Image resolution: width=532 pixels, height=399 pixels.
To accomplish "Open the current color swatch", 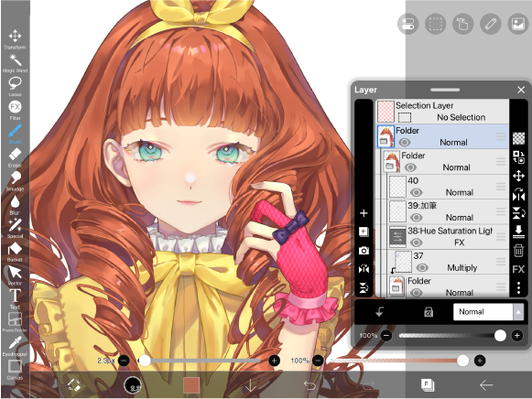I will 191,385.
